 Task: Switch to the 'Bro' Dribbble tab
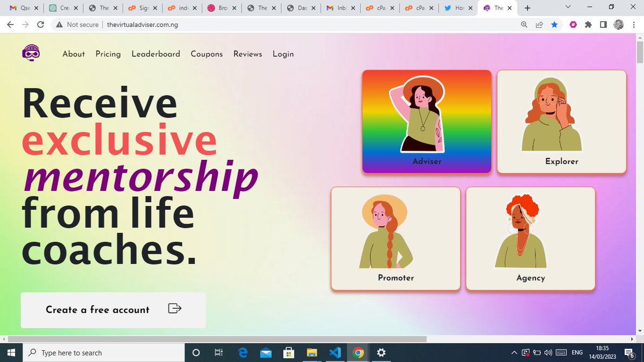(221, 8)
